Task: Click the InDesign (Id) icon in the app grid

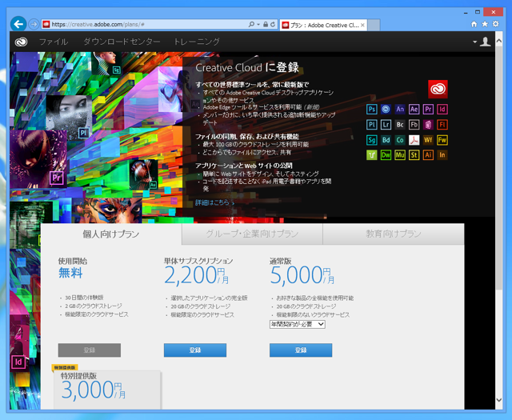Action: pyautogui.click(x=442, y=109)
